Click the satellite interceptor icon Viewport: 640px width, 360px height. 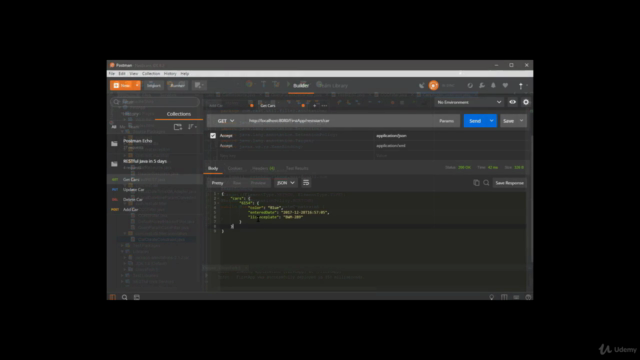point(422,85)
